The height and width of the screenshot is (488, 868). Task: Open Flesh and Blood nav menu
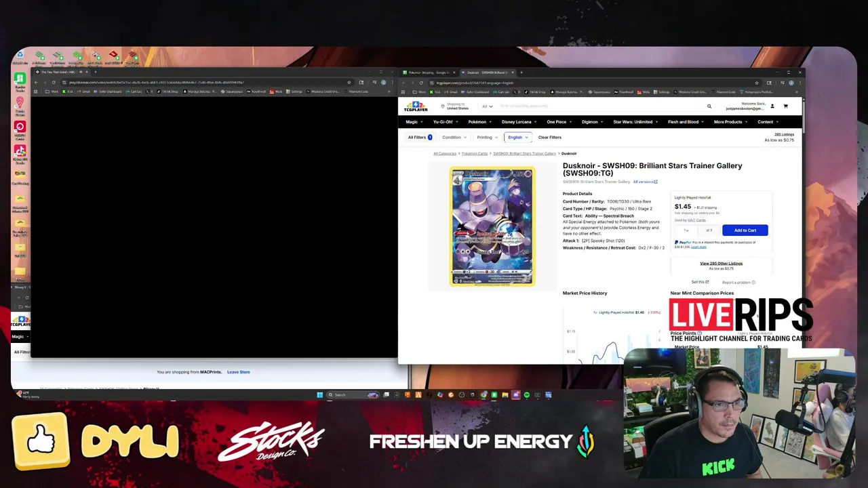click(686, 122)
